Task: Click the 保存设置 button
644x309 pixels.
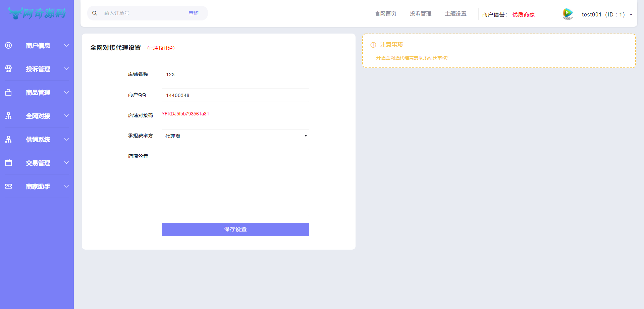Action: [235, 229]
